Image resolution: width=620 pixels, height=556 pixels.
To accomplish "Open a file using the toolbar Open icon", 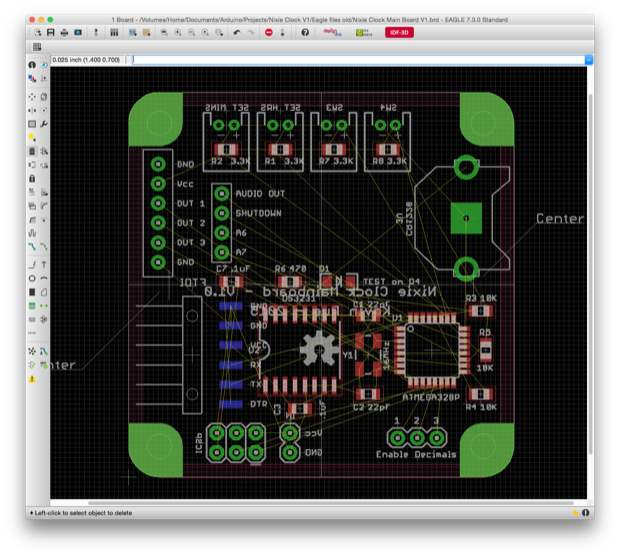I will point(38,32).
